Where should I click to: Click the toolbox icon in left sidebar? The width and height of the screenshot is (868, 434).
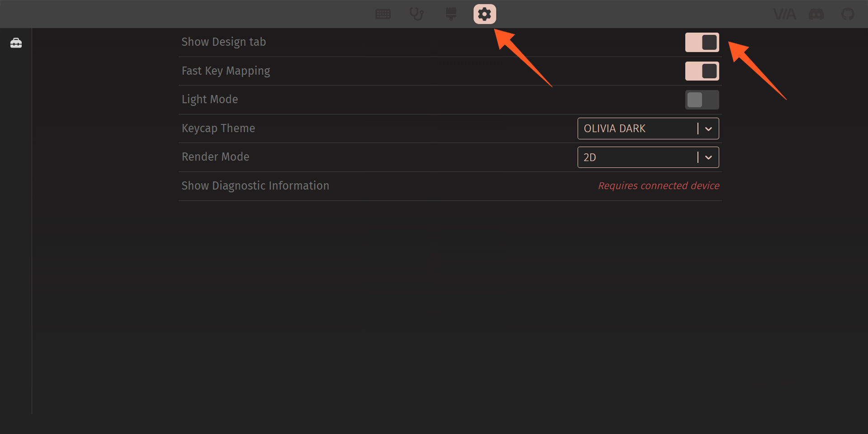click(16, 43)
